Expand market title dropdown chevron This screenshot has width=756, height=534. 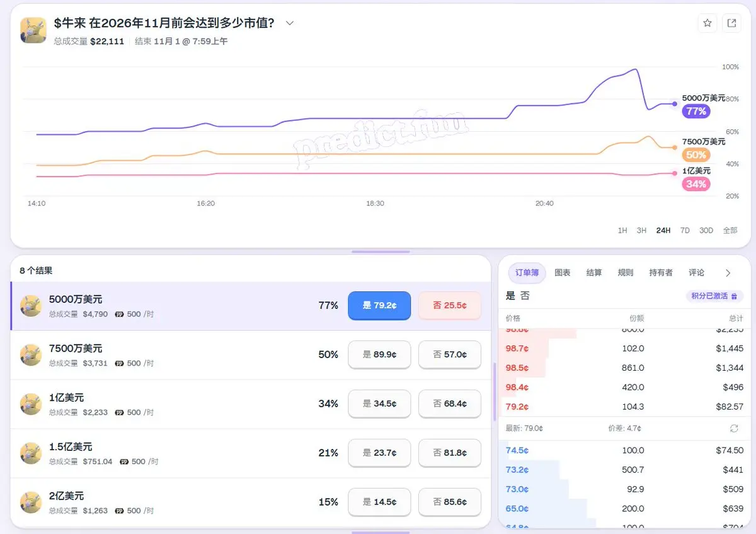[290, 23]
